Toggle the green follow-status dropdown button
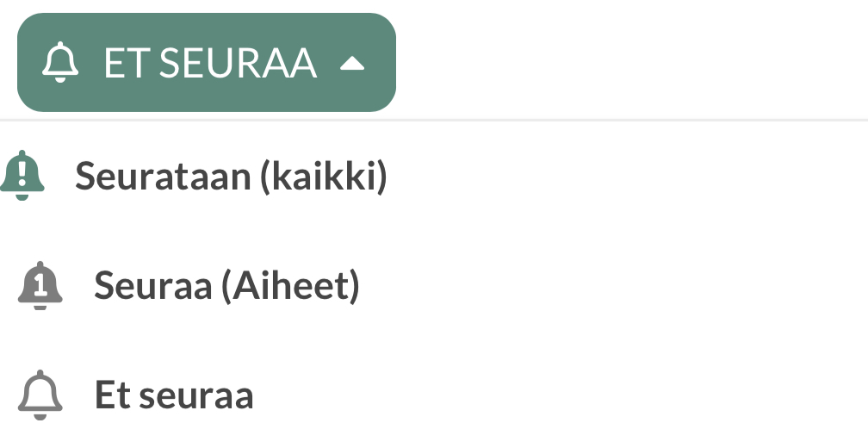Viewport: 868px width, 448px height. coord(207,62)
